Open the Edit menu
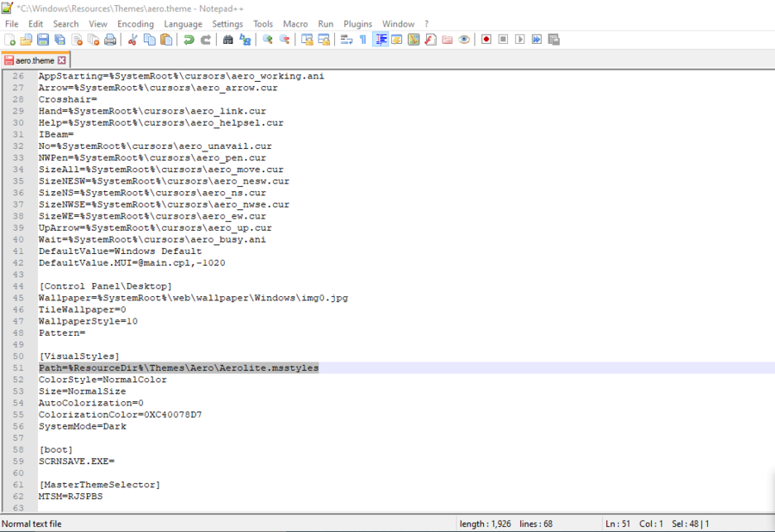The height and width of the screenshot is (532, 775). point(35,24)
